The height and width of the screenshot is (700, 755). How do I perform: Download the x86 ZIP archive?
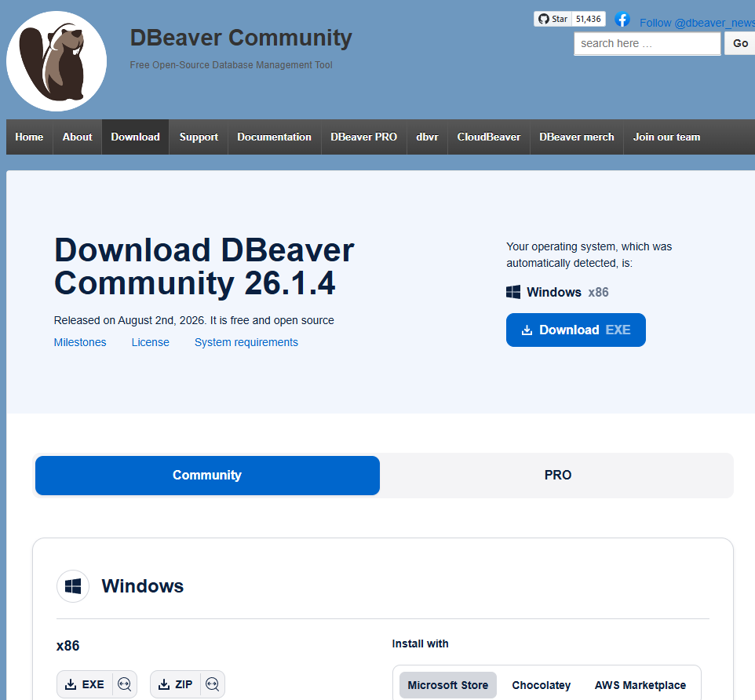[176, 684]
